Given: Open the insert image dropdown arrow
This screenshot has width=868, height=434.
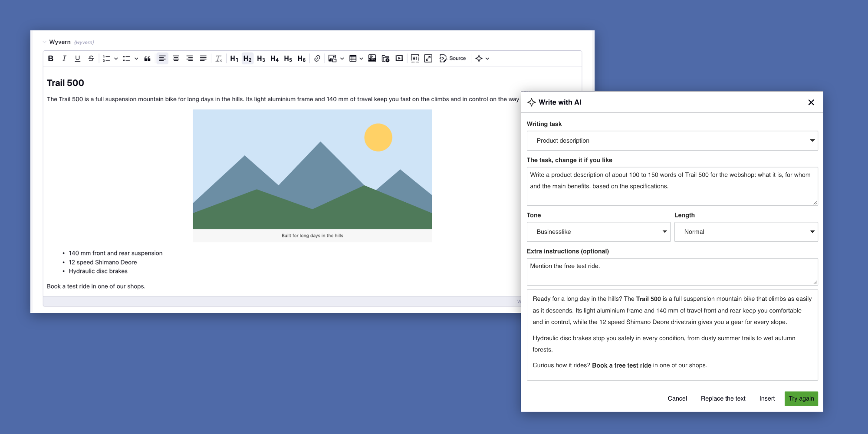Looking at the screenshot, I should pyautogui.click(x=342, y=59).
